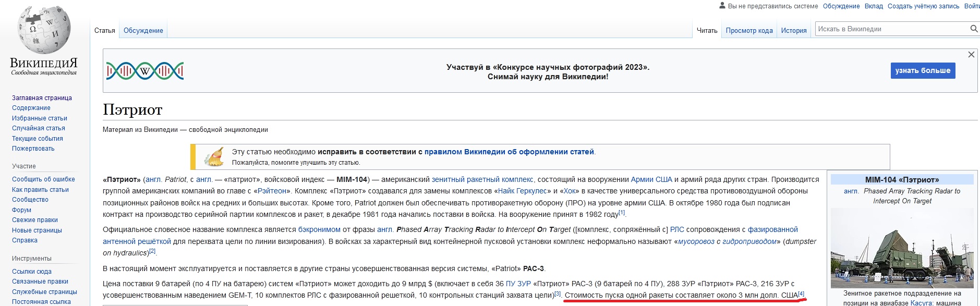
Task: Follow the «Касуга» link in the photo caption
Action: tap(921, 303)
